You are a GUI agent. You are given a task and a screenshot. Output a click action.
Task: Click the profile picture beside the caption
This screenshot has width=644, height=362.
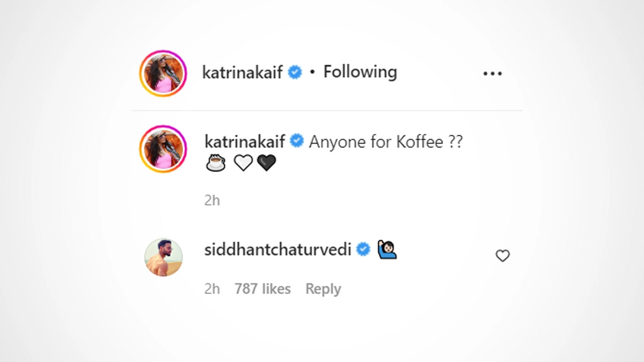click(163, 150)
